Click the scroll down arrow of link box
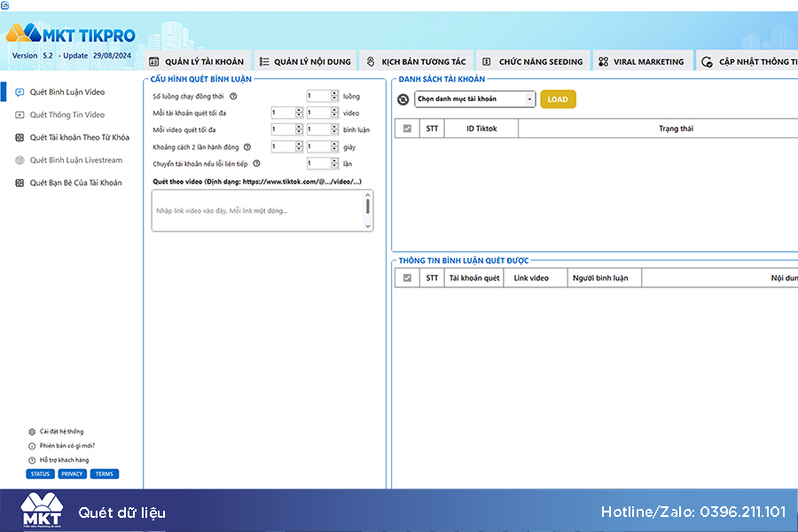 tap(367, 227)
